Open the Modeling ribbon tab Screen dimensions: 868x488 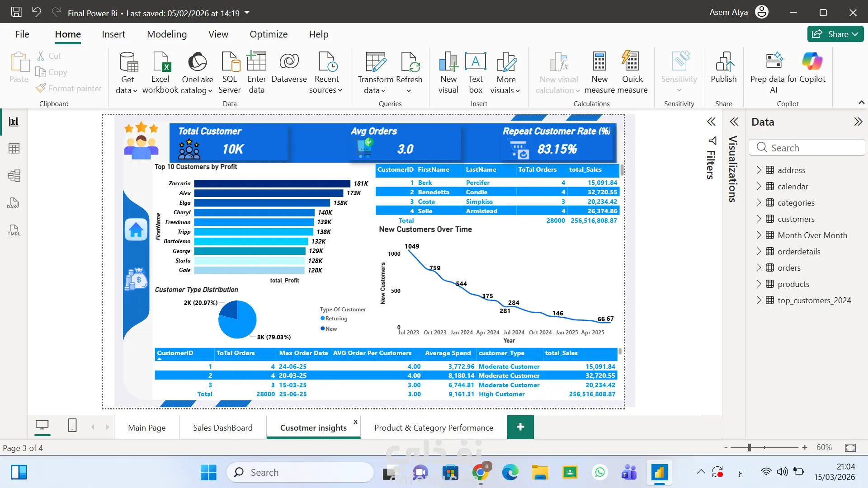point(166,34)
